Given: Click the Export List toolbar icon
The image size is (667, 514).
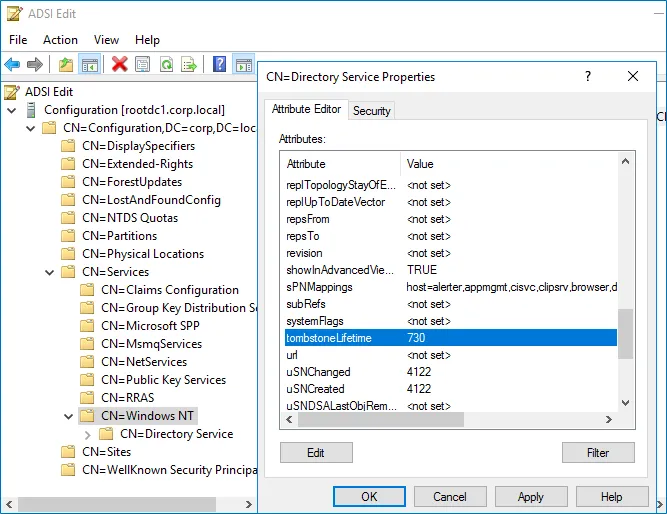Looking at the screenshot, I should (189, 65).
